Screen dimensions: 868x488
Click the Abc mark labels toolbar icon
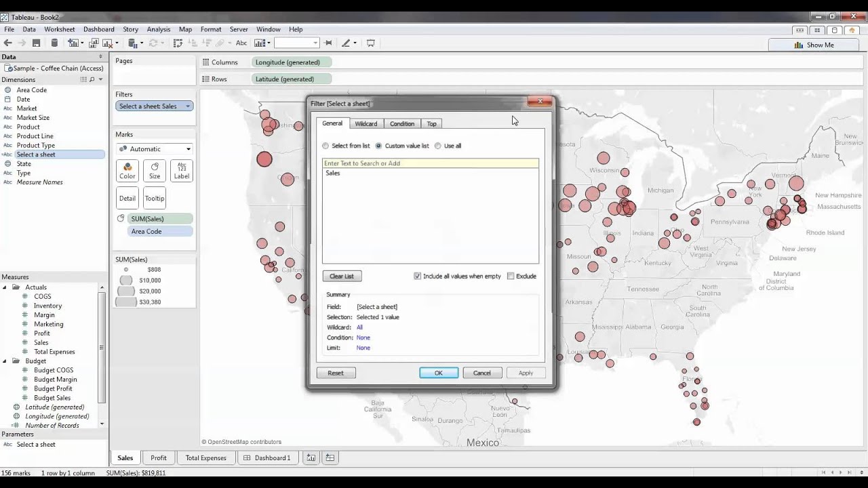[241, 43]
